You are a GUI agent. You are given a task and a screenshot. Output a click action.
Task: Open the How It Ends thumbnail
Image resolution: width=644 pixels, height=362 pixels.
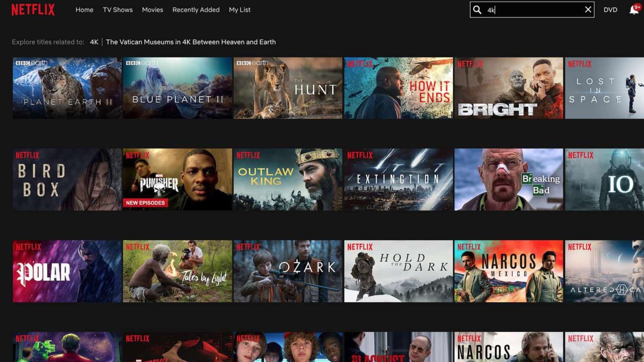398,88
